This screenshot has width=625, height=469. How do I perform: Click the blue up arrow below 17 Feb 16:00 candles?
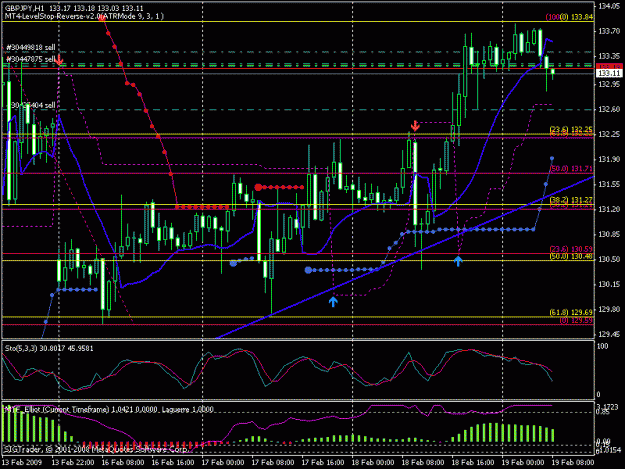333,301
